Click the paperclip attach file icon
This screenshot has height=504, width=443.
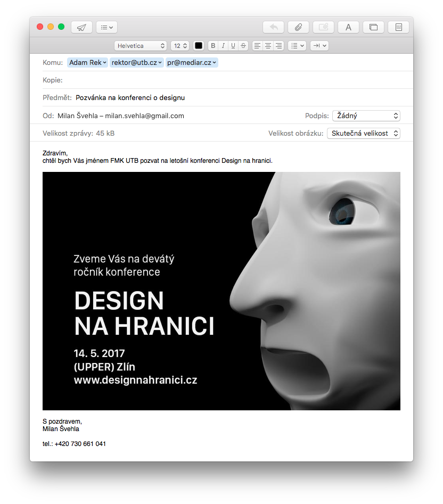coord(298,27)
